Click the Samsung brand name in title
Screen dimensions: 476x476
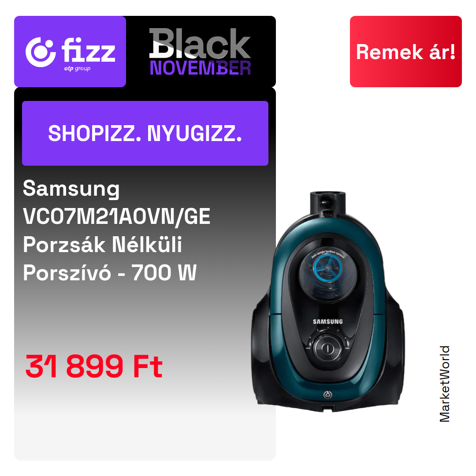tap(71, 189)
